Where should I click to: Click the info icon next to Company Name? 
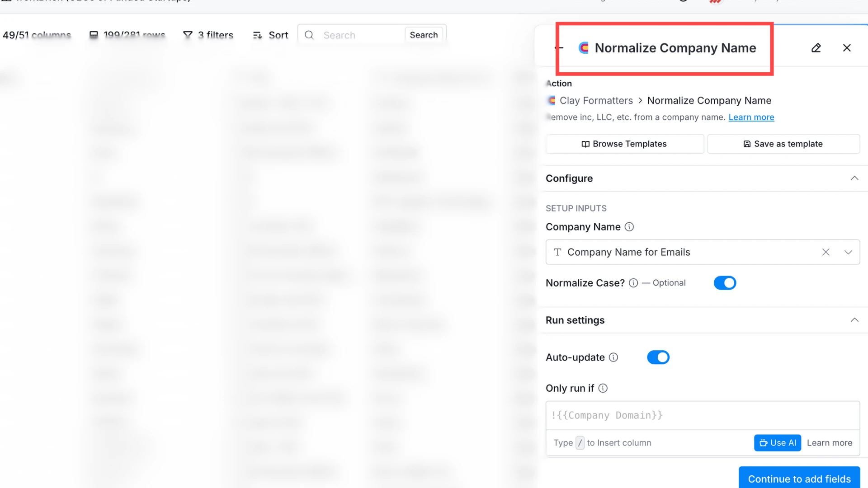[629, 227]
